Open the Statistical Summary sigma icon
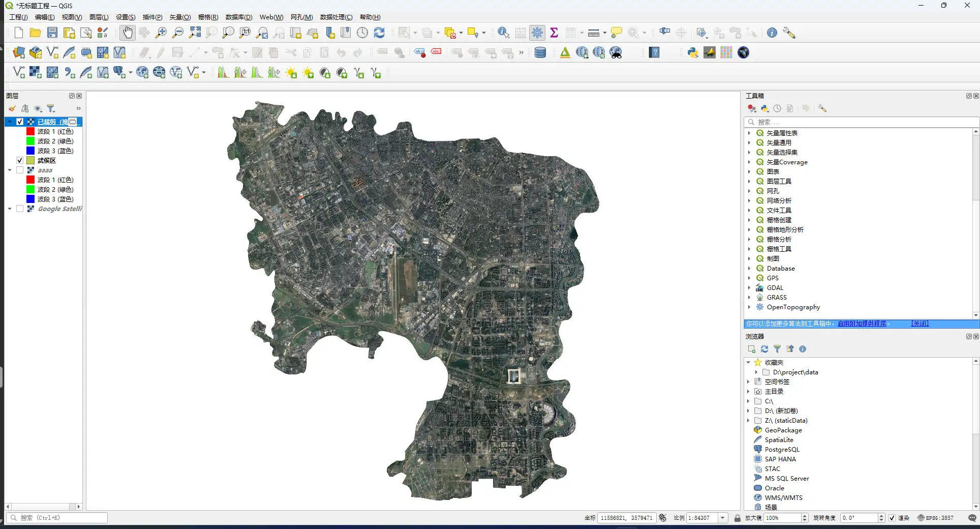 coord(554,33)
